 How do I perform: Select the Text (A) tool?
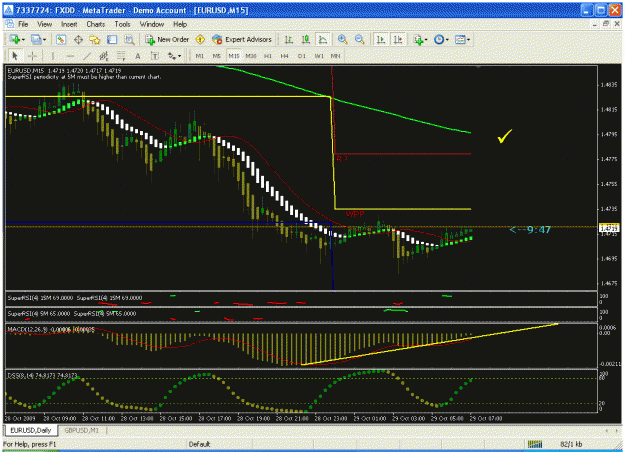tap(138, 56)
